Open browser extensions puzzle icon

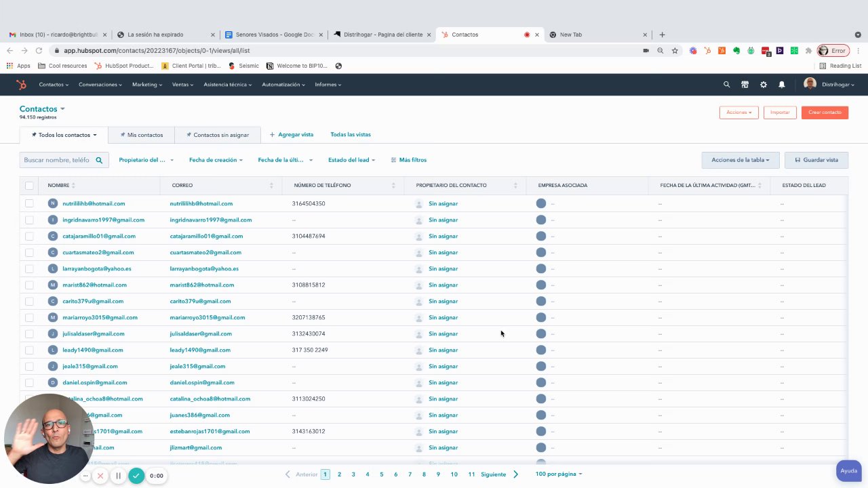(x=808, y=50)
